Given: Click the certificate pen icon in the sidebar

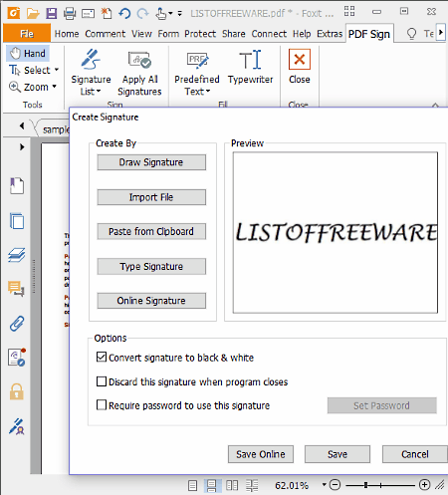Looking at the screenshot, I should pyautogui.click(x=17, y=426).
